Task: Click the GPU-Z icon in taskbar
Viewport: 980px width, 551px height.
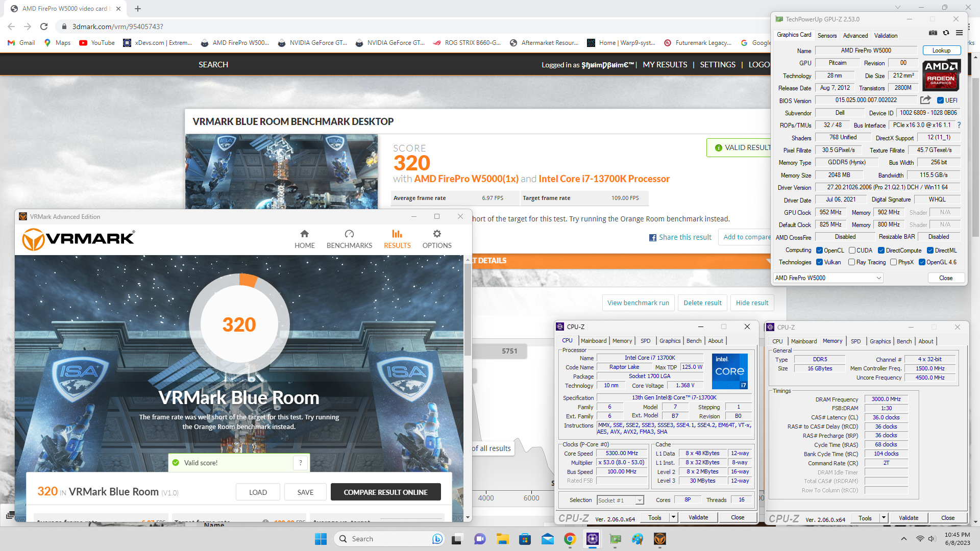Action: click(615, 539)
